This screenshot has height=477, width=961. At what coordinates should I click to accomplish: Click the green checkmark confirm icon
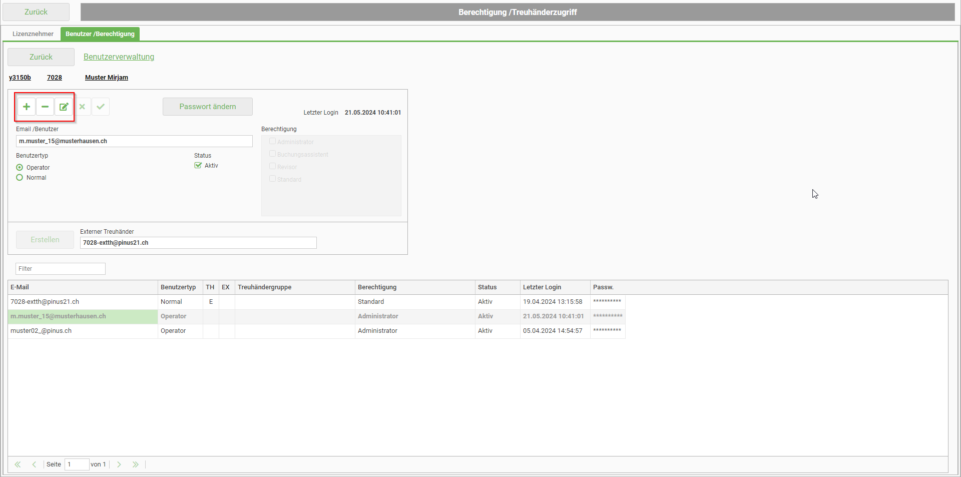click(101, 107)
